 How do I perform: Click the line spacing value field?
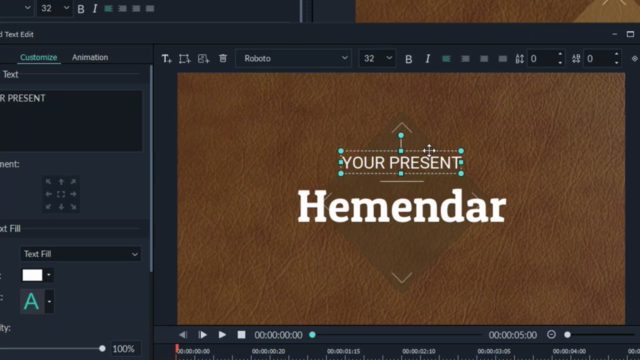541,59
